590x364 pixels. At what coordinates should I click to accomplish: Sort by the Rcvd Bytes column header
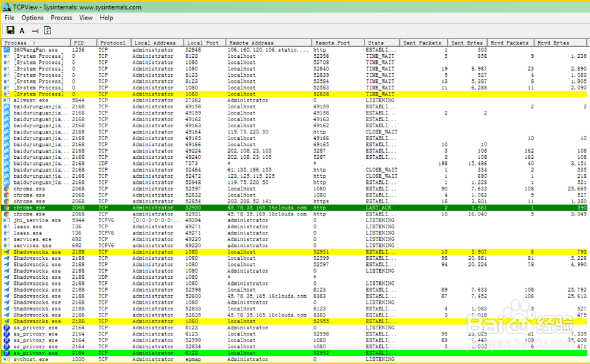pos(560,43)
